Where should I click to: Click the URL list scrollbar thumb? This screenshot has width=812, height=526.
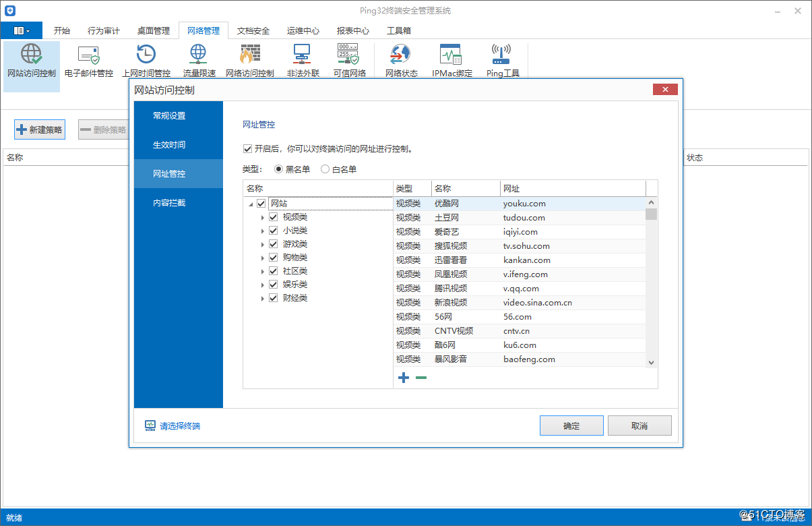point(651,214)
